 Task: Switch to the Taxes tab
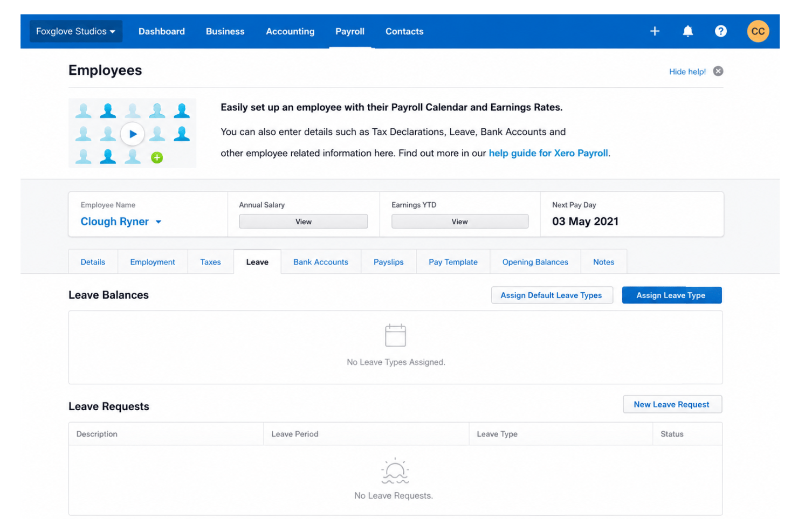210,262
